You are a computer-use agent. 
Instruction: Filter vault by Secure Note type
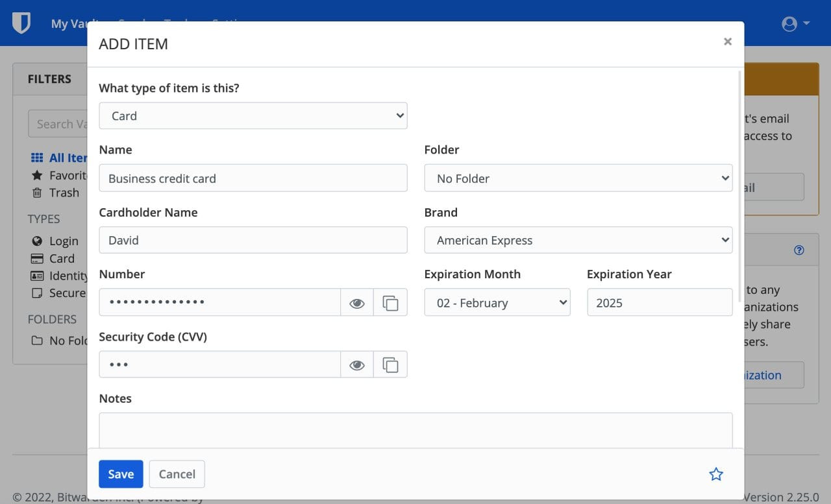coord(59,293)
